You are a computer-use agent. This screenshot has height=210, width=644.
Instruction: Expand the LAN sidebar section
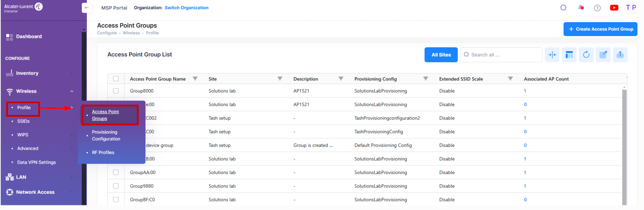(72, 177)
